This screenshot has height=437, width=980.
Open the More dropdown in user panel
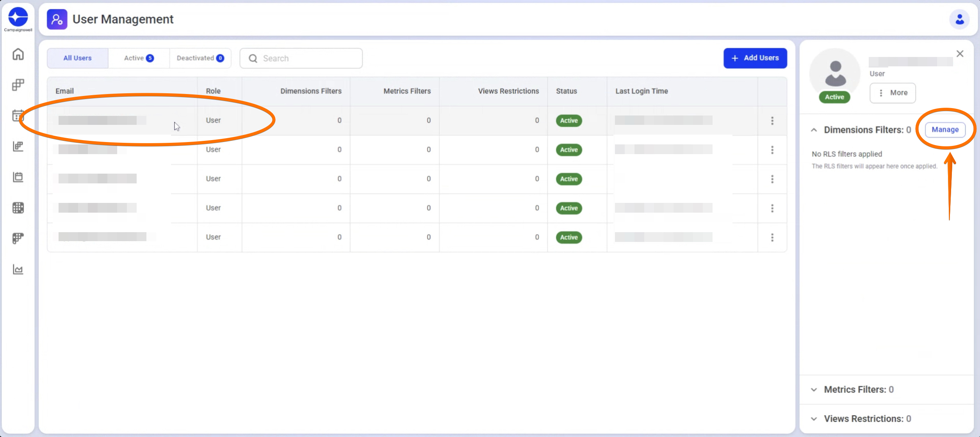point(893,93)
